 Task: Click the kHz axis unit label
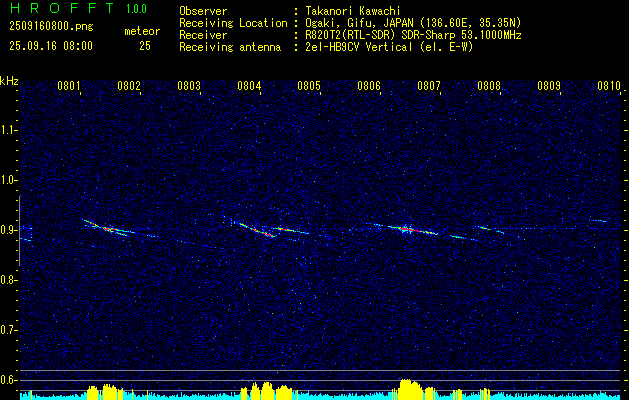9,81
